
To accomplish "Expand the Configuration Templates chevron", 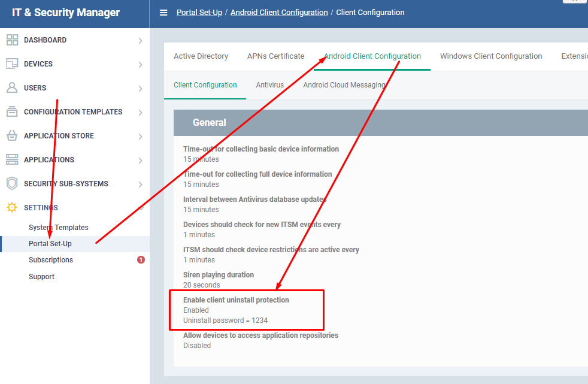I will coord(140,113).
